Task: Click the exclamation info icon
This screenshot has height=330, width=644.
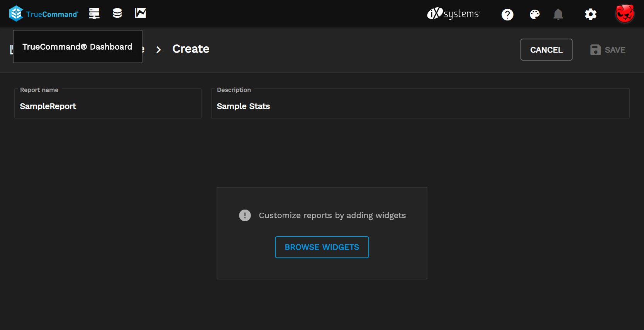Action: (x=245, y=215)
